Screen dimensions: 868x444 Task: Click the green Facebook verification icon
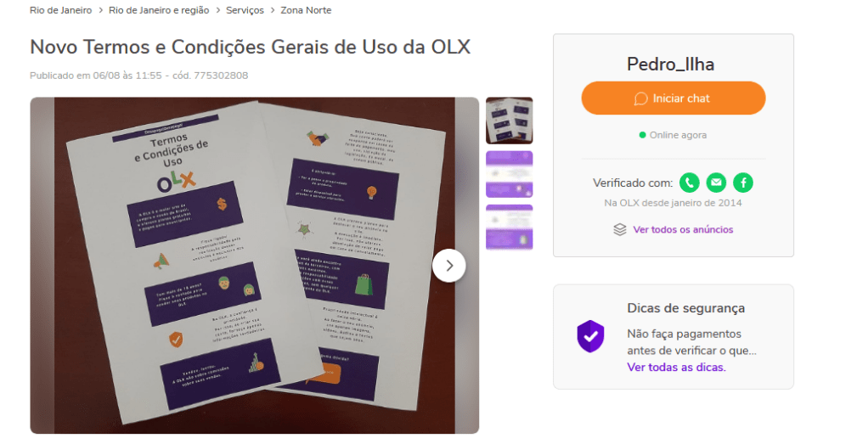tap(743, 183)
